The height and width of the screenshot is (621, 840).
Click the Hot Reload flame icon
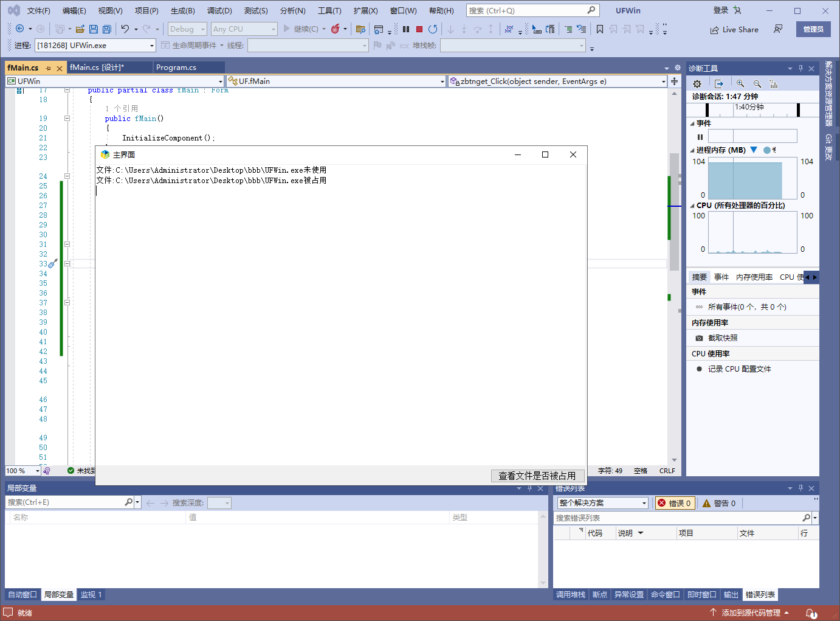click(335, 29)
